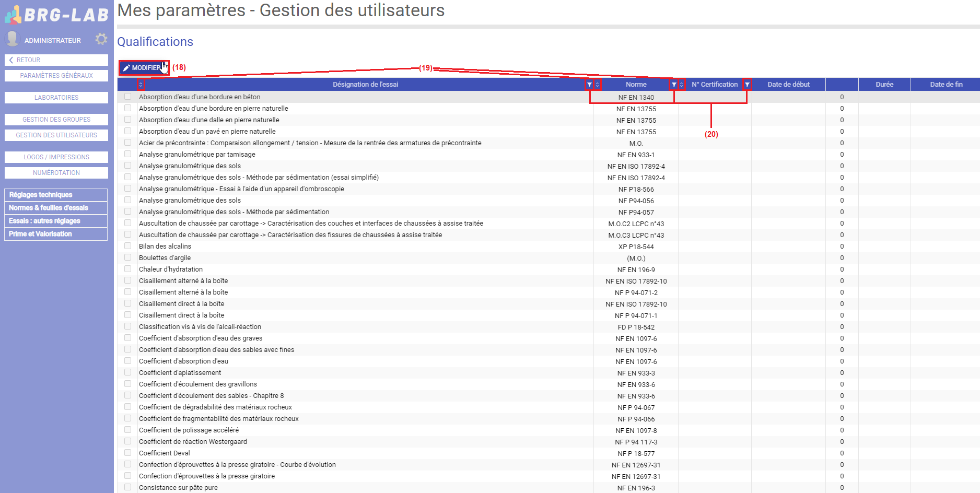
Task: Click the administrator user avatar
Action: tap(12, 39)
